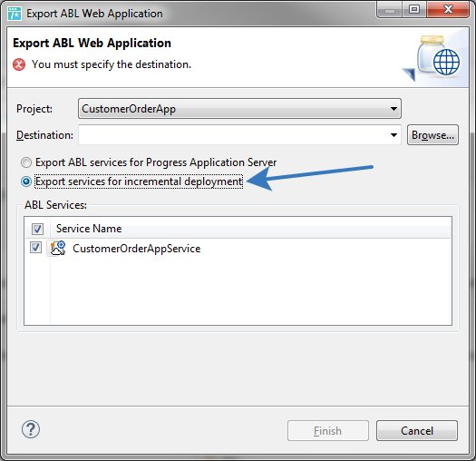Image resolution: width=476 pixels, height=461 pixels.
Task: Click into the Destination text field
Action: [234, 135]
